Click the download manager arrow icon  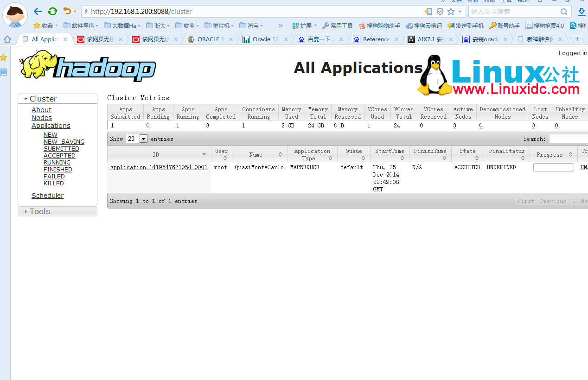582,11
